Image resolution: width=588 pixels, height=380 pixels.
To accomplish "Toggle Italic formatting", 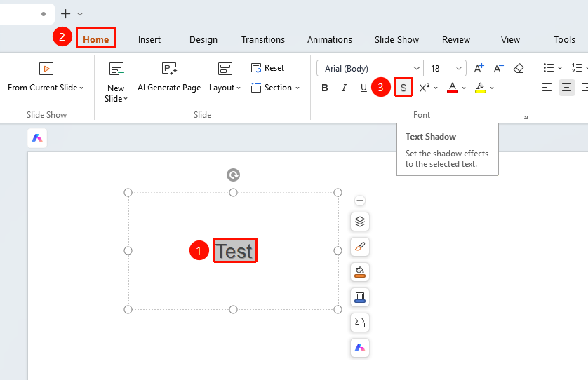I will pyautogui.click(x=344, y=88).
